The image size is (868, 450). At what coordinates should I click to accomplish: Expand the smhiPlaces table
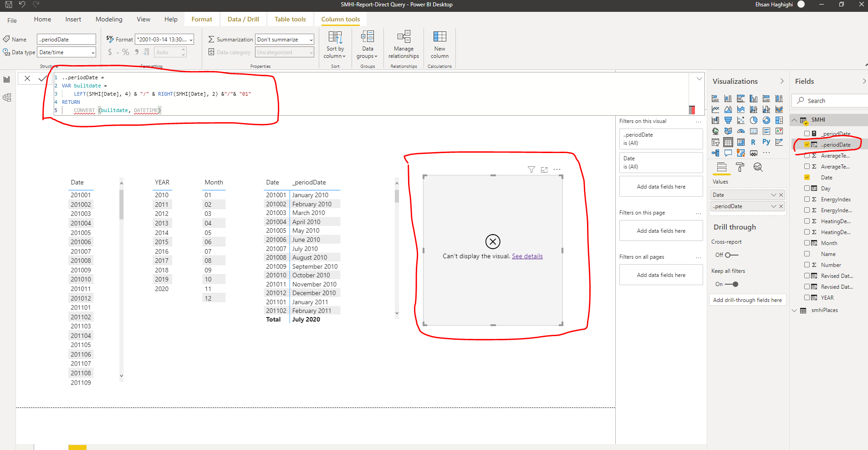pyautogui.click(x=795, y=310)
